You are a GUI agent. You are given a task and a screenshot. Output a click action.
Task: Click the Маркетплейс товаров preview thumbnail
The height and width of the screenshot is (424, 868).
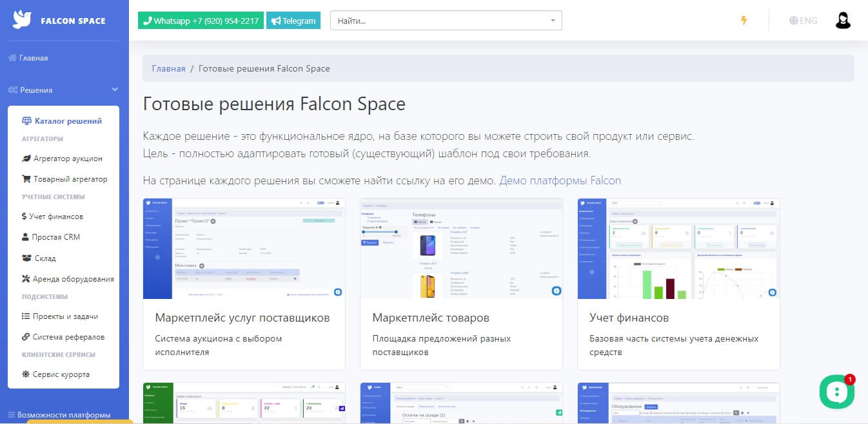[461, 249]
